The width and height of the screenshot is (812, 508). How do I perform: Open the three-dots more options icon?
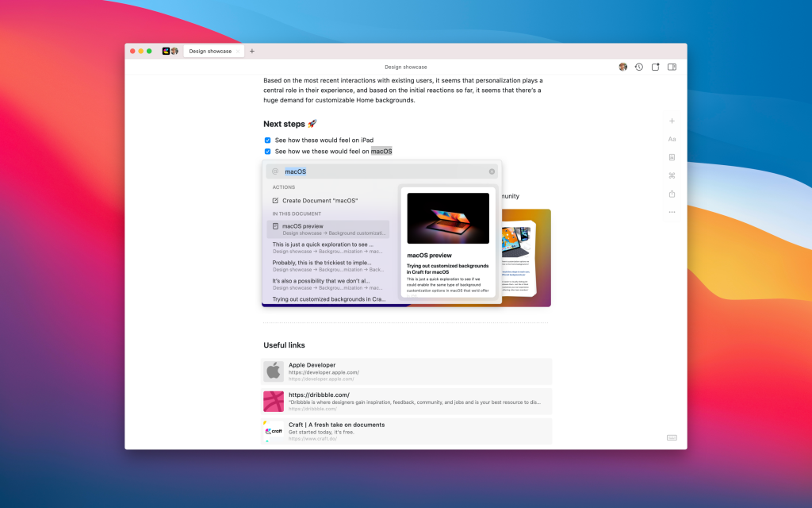(x=672, y=212)
